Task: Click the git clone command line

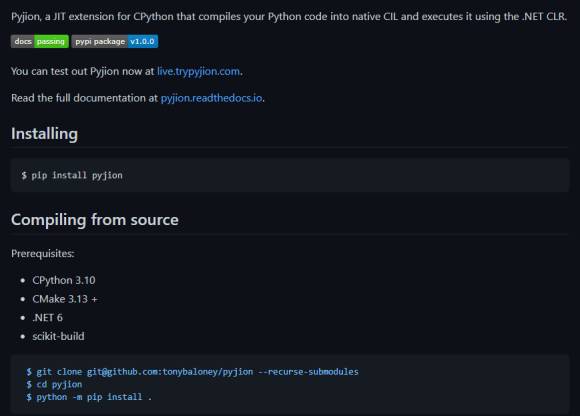Action: [192, 372]
